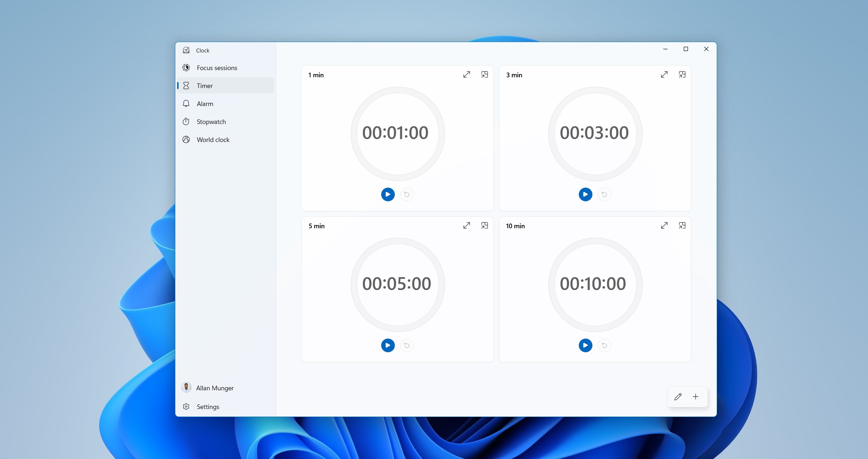Expand the 3 min timer to fullscreen
Viewport: 868px width, 459px height.
[x=664, y=74]
